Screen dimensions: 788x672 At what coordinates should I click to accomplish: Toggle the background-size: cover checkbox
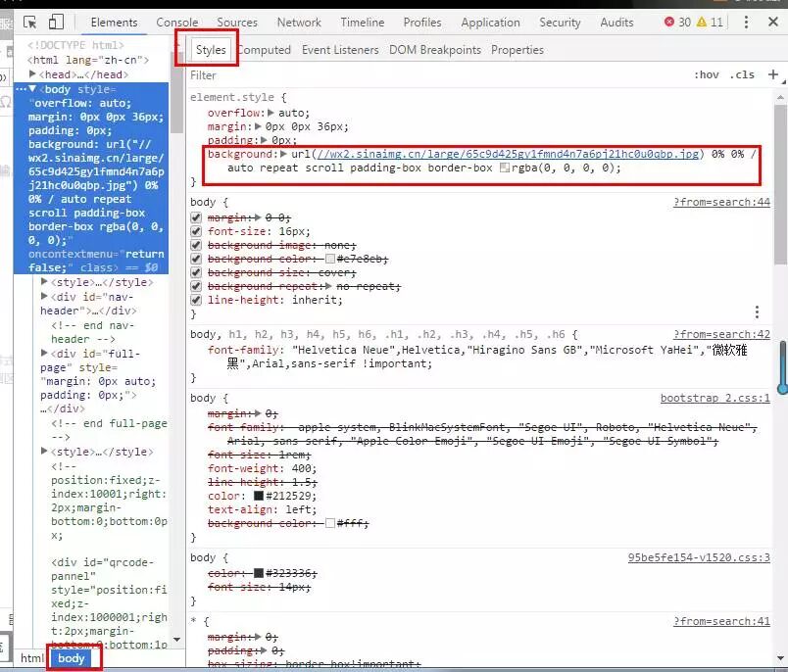pos(196,272)
